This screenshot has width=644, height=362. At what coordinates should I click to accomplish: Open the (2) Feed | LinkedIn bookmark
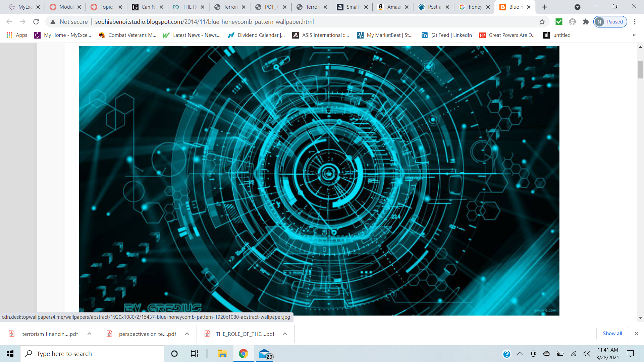point(447,35)
